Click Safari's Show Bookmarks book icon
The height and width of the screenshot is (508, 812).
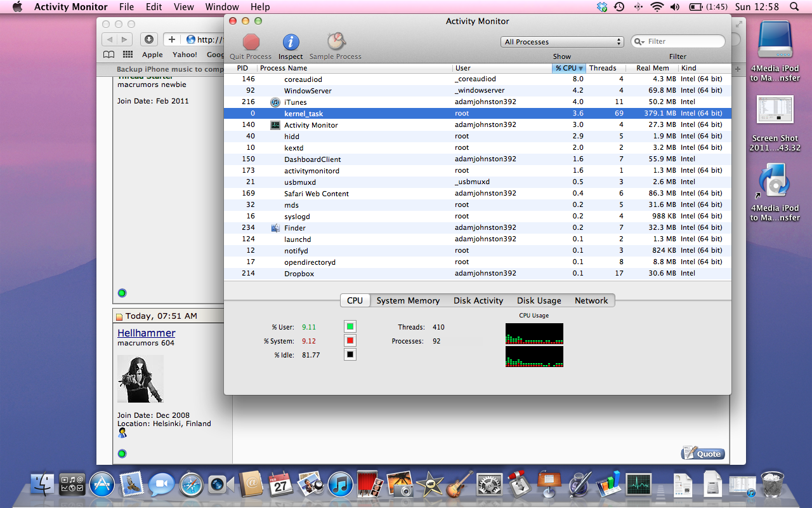pyautogui.click(x=109, y=55)
